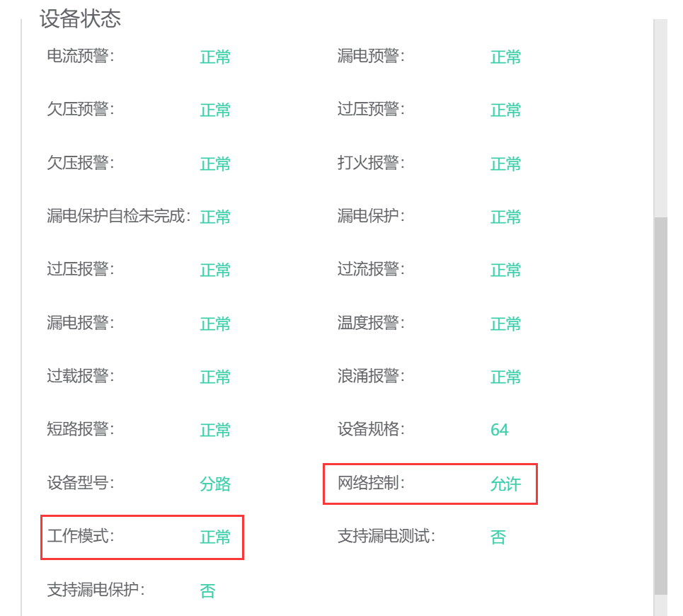Viewport: 683px width, 616px height.
Task: Click the 网络控制 value 允许
Action: click(x=505, y=484)
